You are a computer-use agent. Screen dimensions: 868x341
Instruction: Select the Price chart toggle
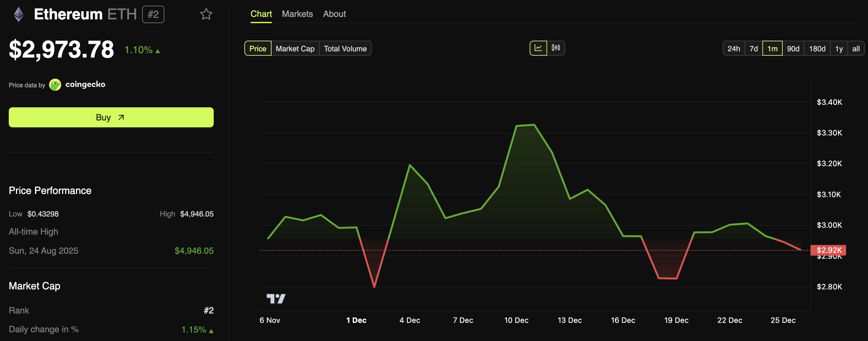[257, 48]
